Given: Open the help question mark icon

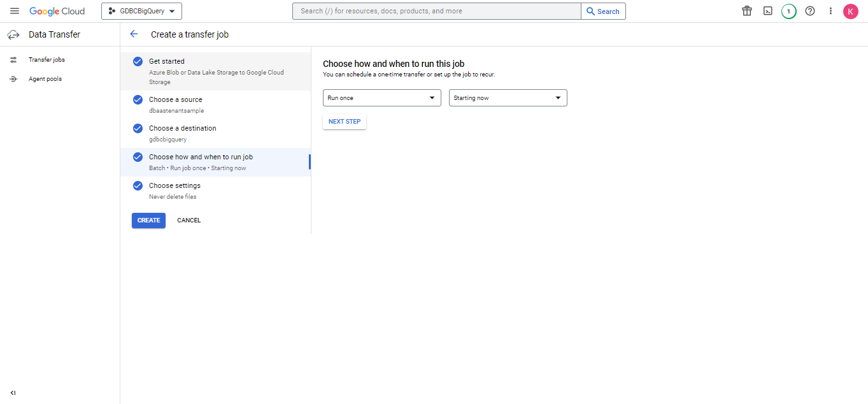Looking at the screenshot, I should [810, 11].
